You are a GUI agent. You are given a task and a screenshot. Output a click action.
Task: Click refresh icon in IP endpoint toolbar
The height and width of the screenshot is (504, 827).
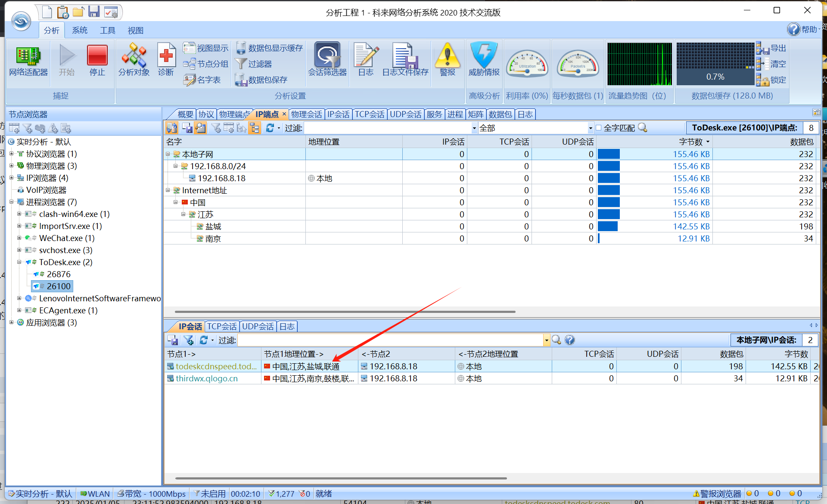pyautogui.click(x=270, y=128)
